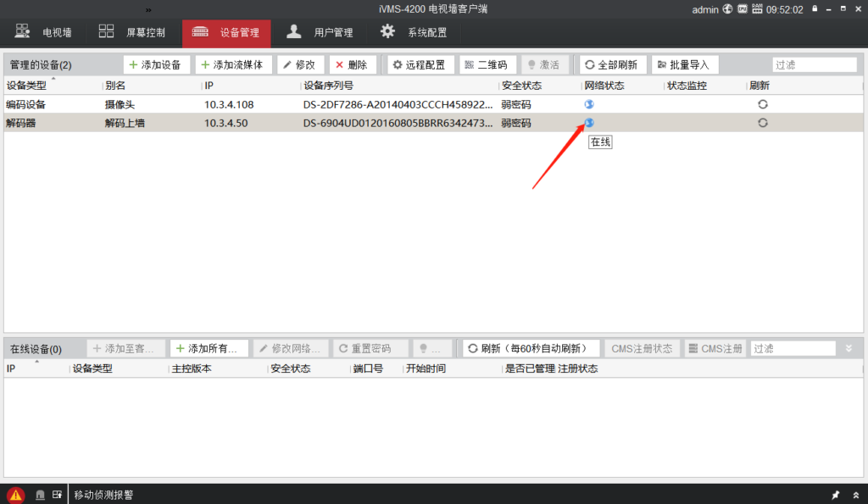Switch to the 屏幕控制 tab

tap(131, 33)
